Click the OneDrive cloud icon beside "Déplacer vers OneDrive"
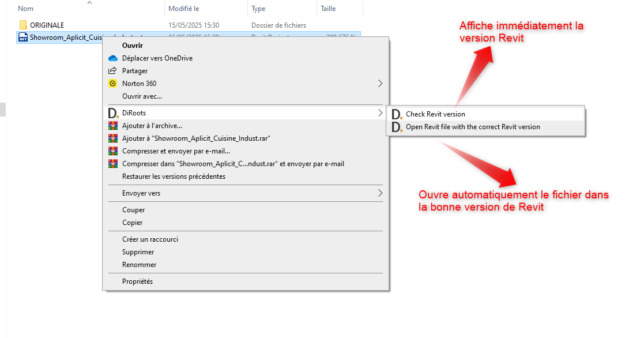 point(113,58)
